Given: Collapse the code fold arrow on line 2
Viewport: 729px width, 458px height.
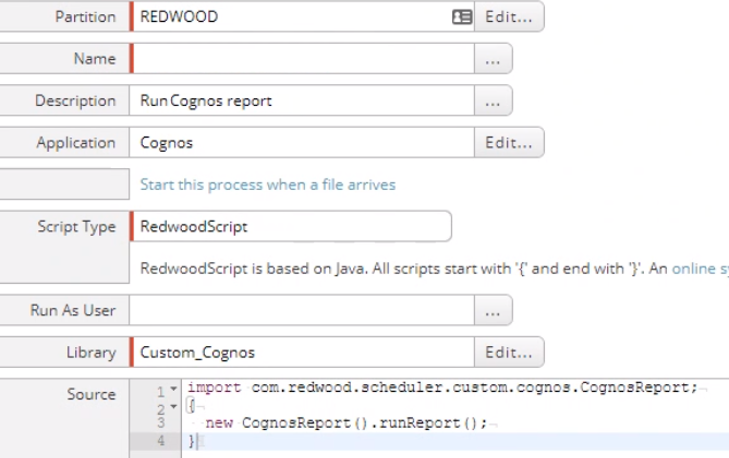Looking at the screenshot, I should (x=173, y=407).
